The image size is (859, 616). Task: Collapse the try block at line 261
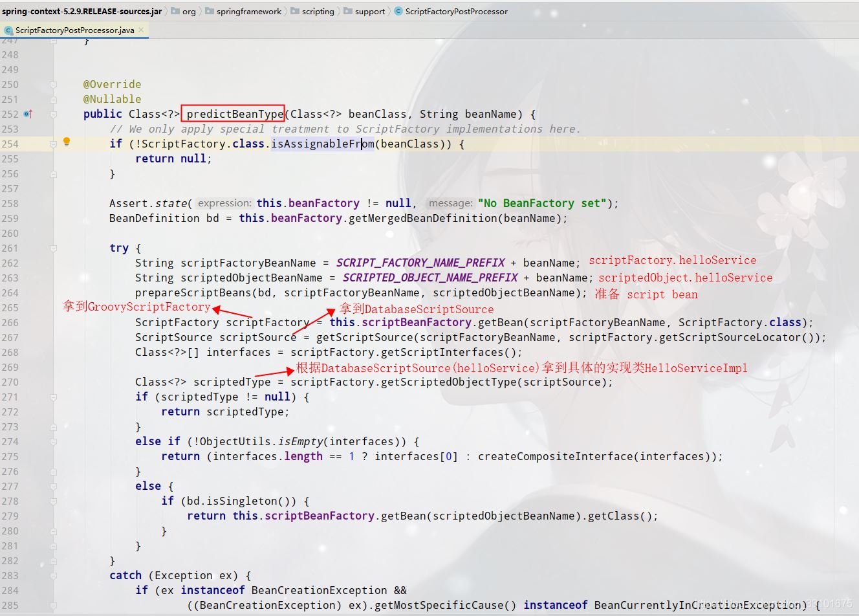pos(53,248)
